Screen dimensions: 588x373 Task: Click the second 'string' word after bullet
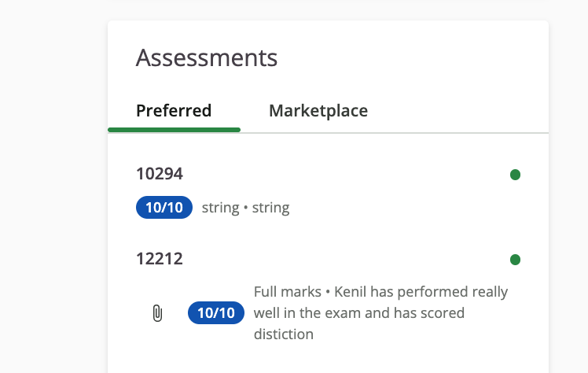[x=270, y=208]
